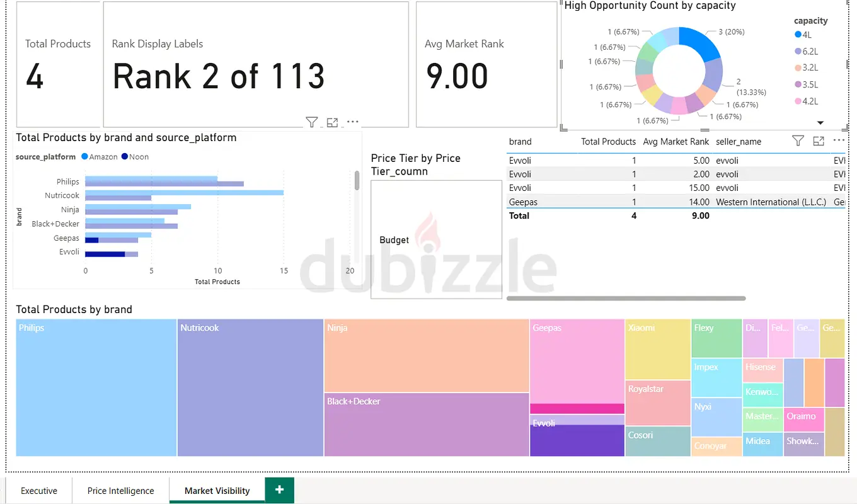Open the Price Intelligence page tab

[121, 491]
